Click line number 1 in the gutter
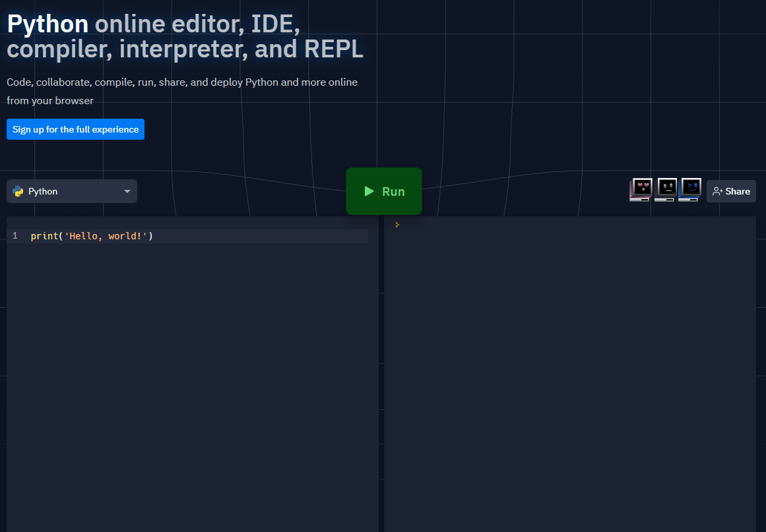The height and width of the screenshot is (532, 766). pyautogui.click(x=15, y=236)
